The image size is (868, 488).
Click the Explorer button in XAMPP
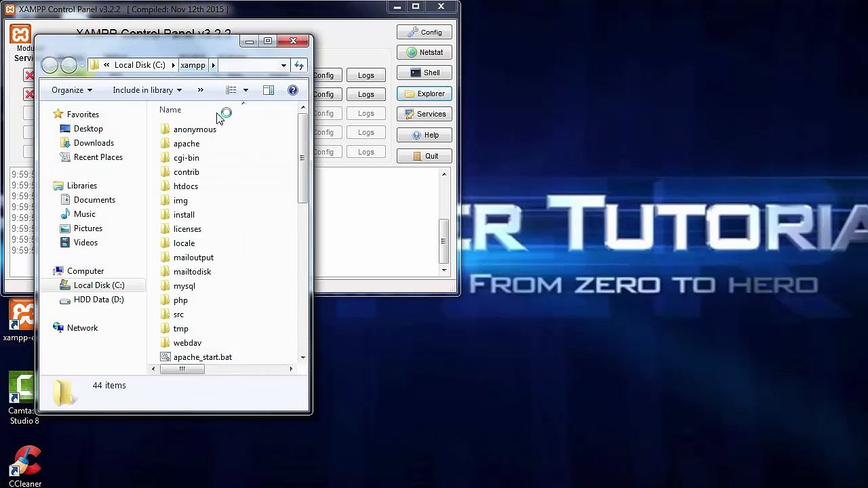[424, 94]
